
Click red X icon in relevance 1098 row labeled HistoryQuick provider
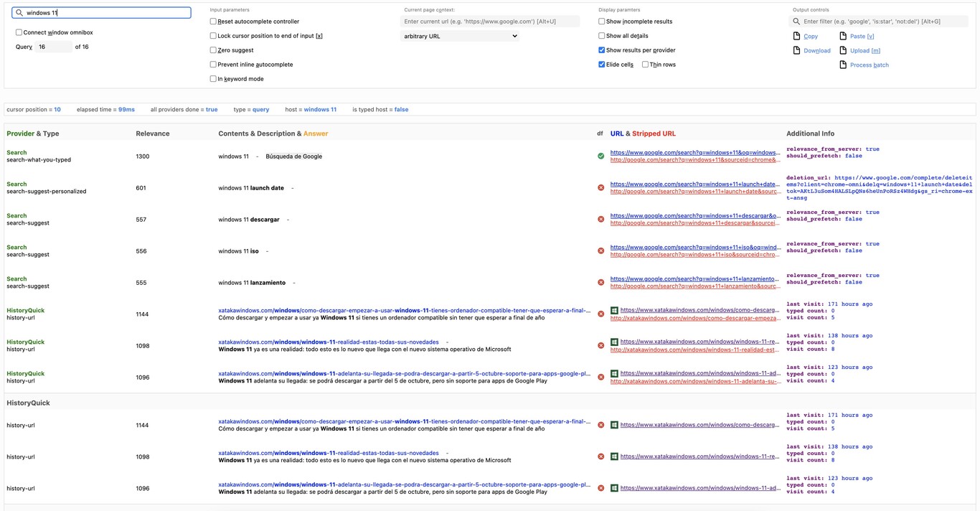(600, 345)
